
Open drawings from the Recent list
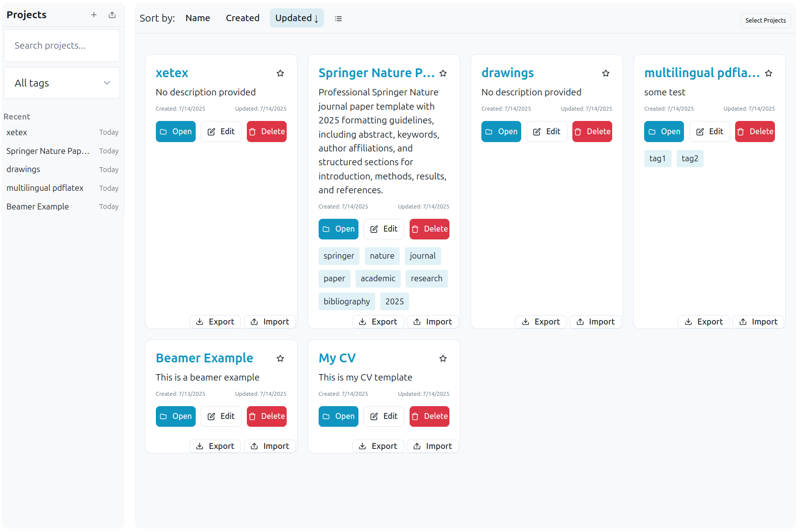[x=62, y=169]
